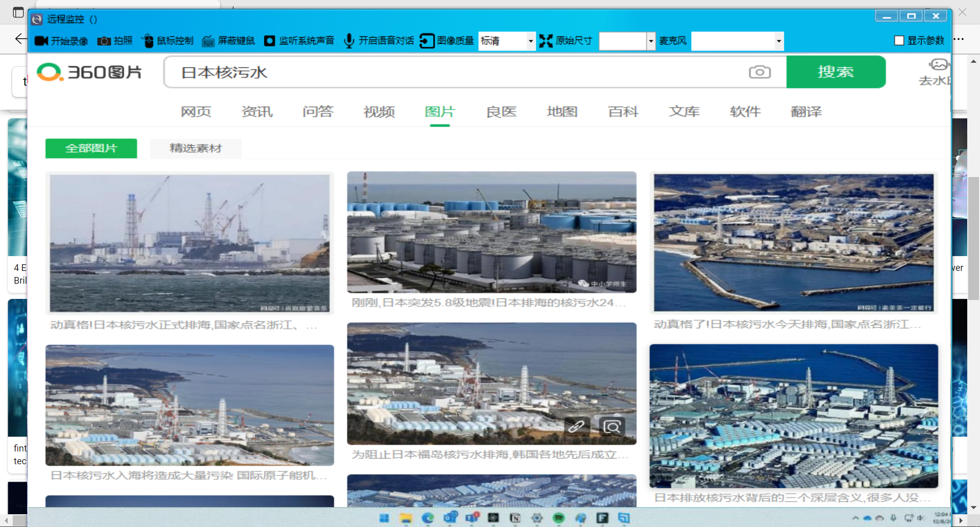Screen dimensions: 980x527
Task: Click the 360图片 logo
Action: (x=90, y=72)
